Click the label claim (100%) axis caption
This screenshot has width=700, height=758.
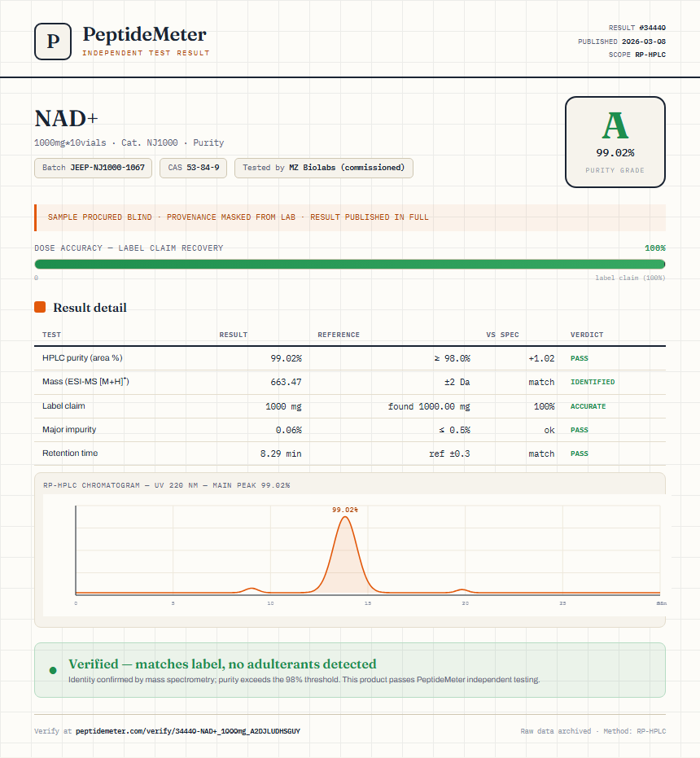(630, 278)
